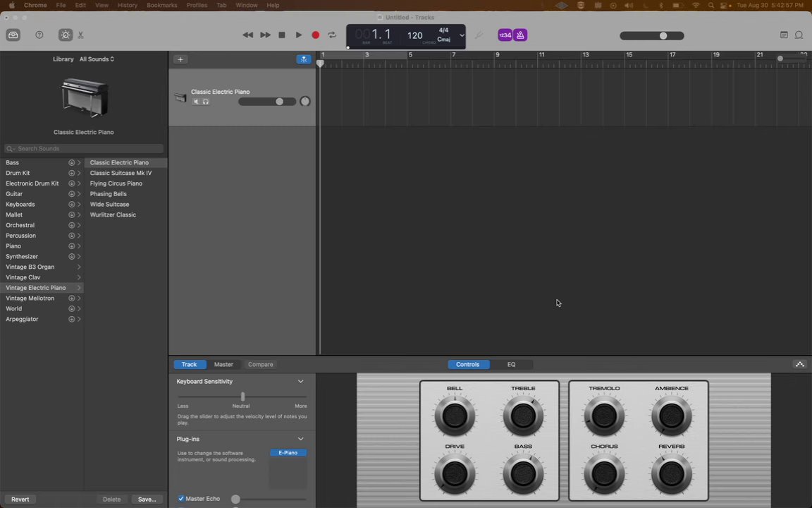The image size is (812, 508).
Task: Click the Compare button
Action: [261, 364]
